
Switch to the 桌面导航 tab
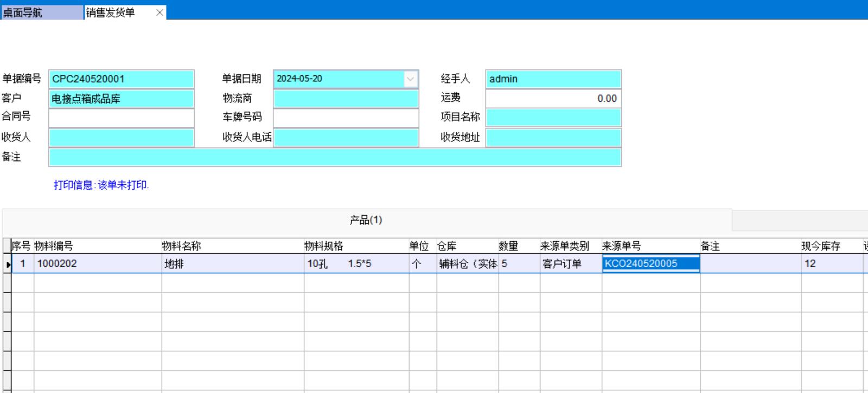tap(41, 12)
